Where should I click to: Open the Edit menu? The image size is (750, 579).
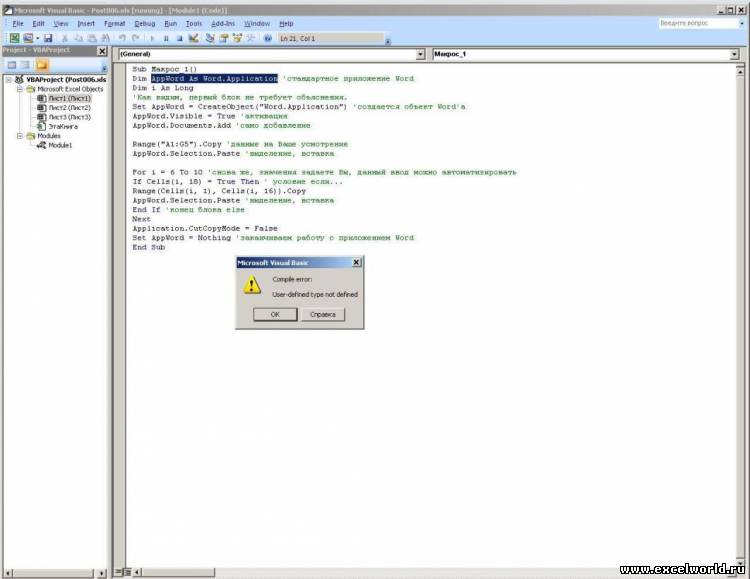click(x=38, y=23)
